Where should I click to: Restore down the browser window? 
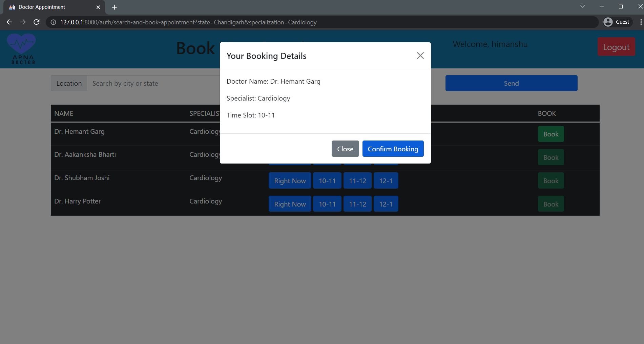[x=621, y=6]
